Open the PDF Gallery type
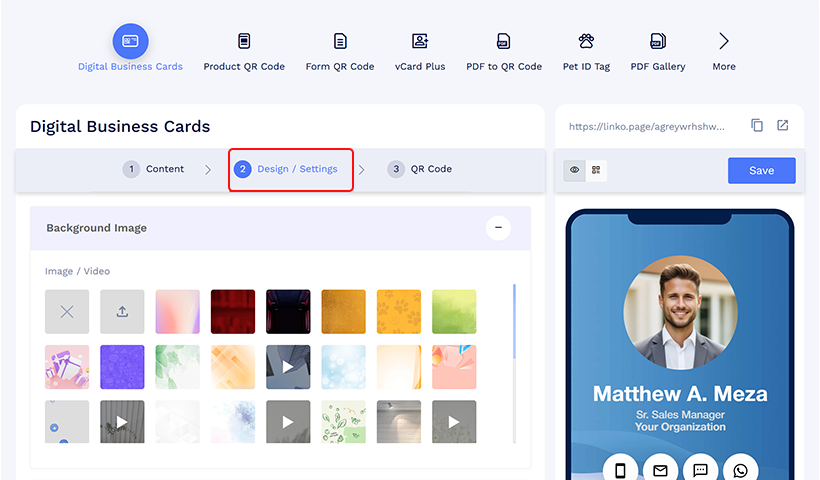Screen dimensions: 820x480 click(658, 41)
